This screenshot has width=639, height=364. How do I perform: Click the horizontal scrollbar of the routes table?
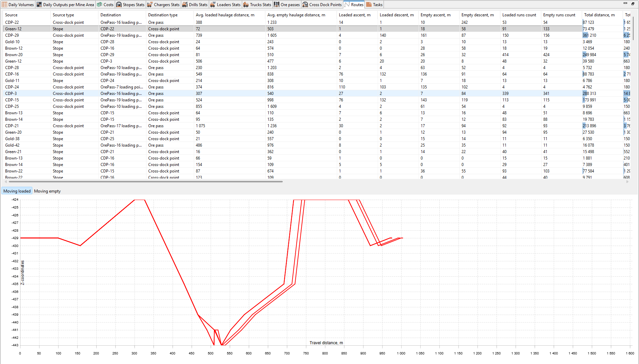146,182
